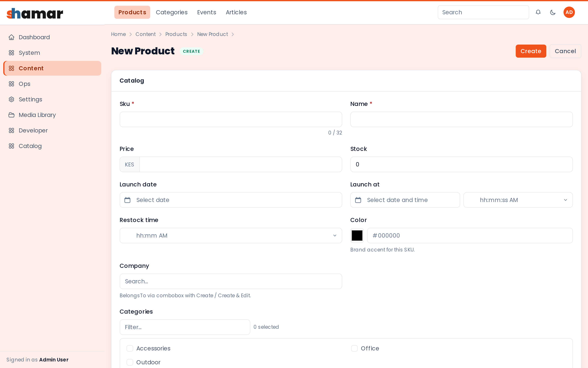Expand the hh:mm:ss AM time dropdown

coord(518,200)
